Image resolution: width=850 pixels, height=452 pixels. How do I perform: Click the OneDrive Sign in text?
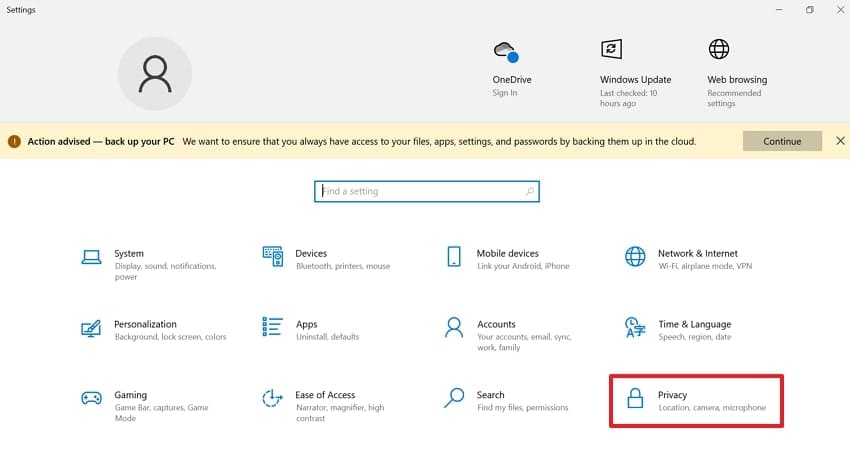tap(505, 93)
